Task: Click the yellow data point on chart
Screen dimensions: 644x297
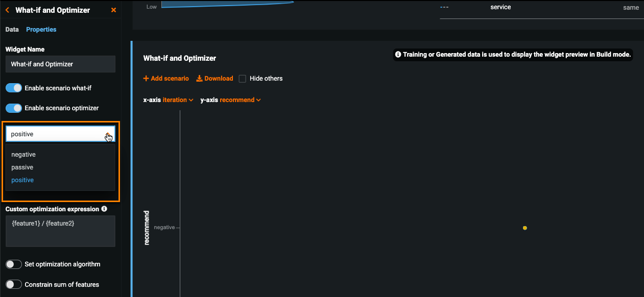Action: tap(524, 228)
